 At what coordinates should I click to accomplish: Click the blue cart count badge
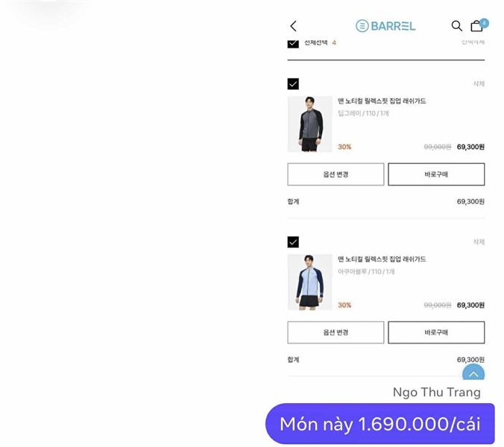click(484, 23)
